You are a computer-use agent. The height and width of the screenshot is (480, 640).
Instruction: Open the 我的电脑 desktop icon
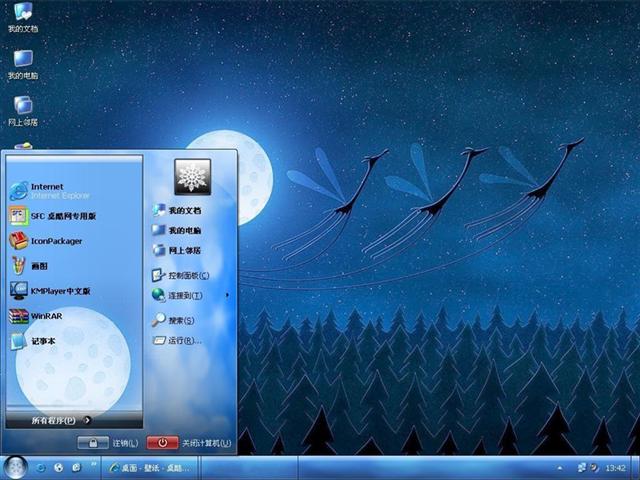coord(23,64)
